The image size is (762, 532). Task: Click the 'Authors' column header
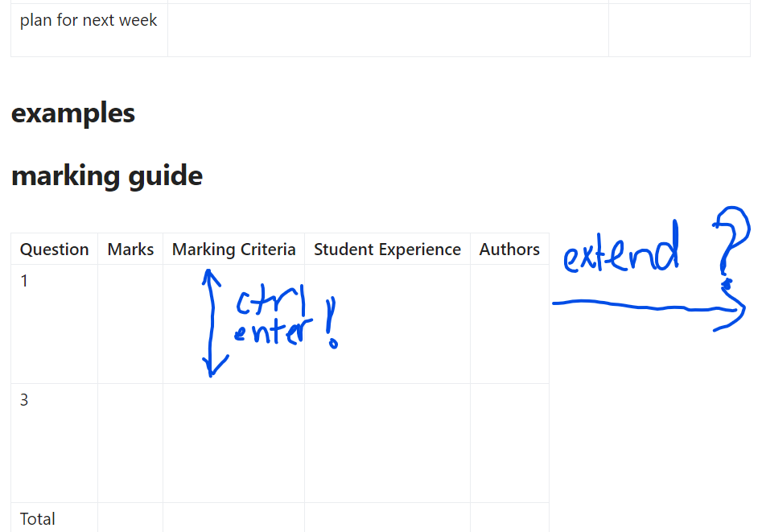509,249
